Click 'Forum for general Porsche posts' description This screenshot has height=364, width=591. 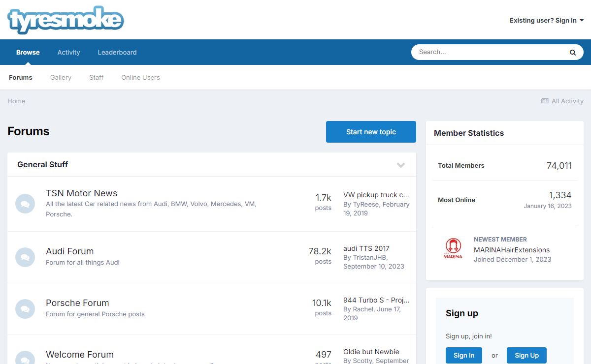tap(95, 314)
